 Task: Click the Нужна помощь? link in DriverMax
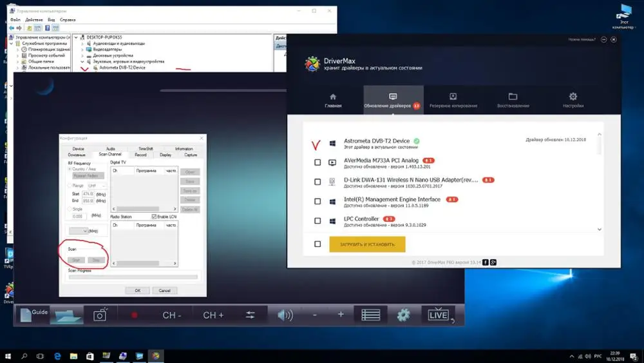point(582,39)
